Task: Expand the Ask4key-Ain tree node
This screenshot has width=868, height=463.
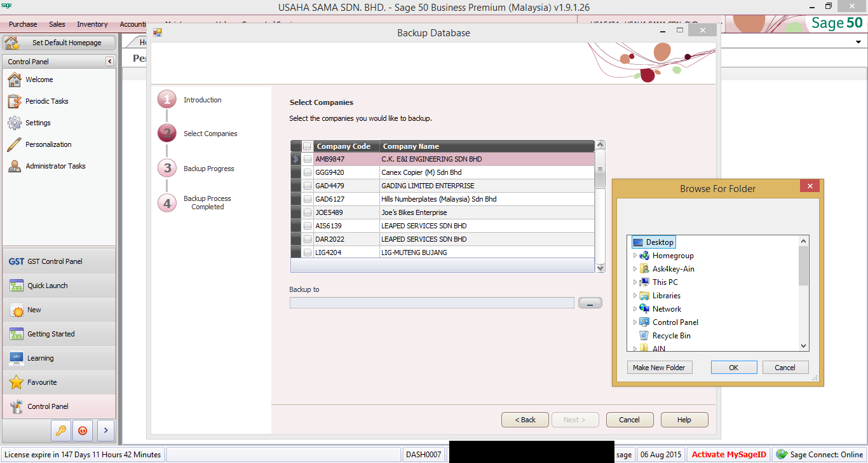Action: (x=635, y=269)
